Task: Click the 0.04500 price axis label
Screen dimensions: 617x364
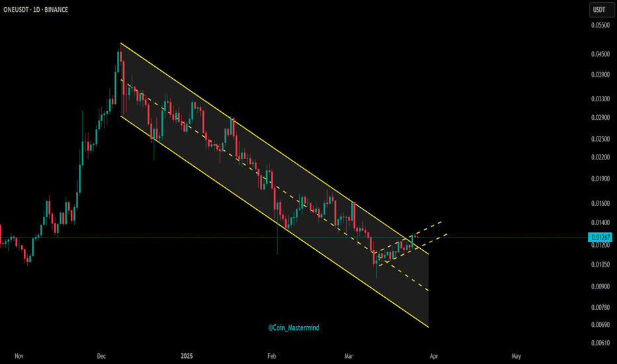Action: point(600,54)
